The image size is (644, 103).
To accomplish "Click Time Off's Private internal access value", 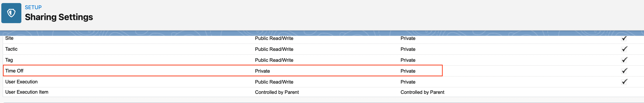I will coord(262,71).
